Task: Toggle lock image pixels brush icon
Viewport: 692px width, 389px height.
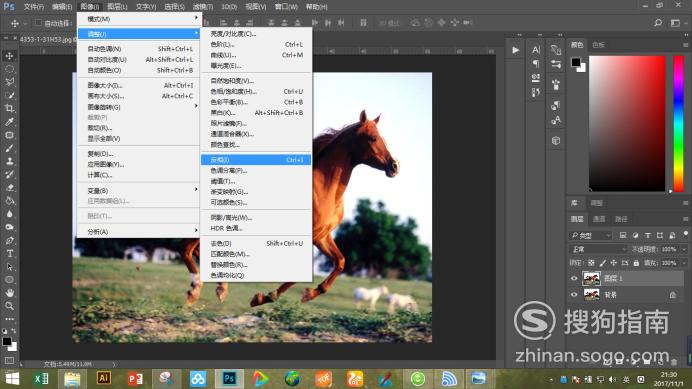Action: point(603,263)
